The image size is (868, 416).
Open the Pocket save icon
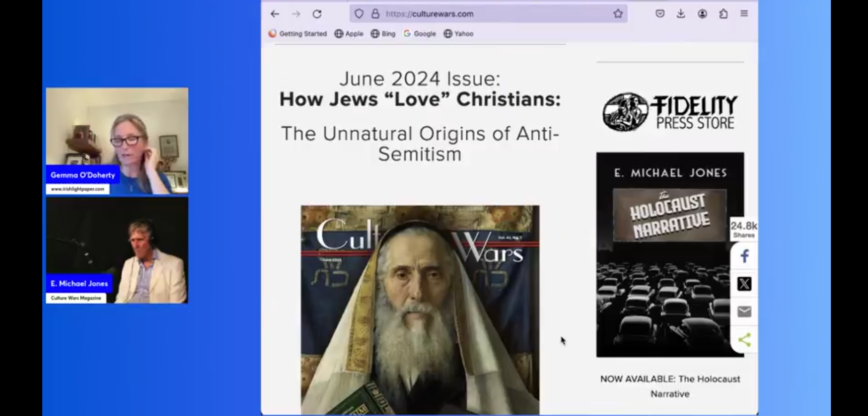tap(660, 14)
